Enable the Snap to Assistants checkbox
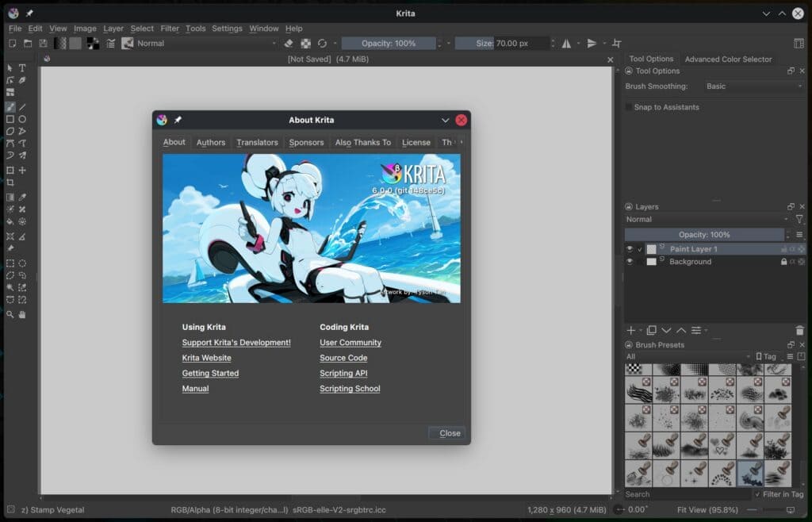The height and width of the screenshot is (522, 812). tap(629, 106)
